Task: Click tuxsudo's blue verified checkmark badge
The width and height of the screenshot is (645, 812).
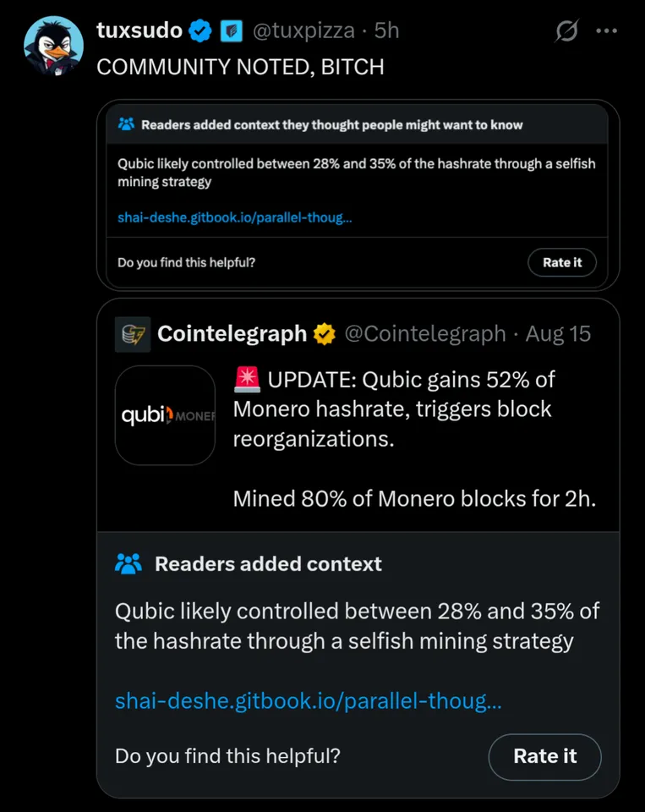Action: [x=200, y=31]
